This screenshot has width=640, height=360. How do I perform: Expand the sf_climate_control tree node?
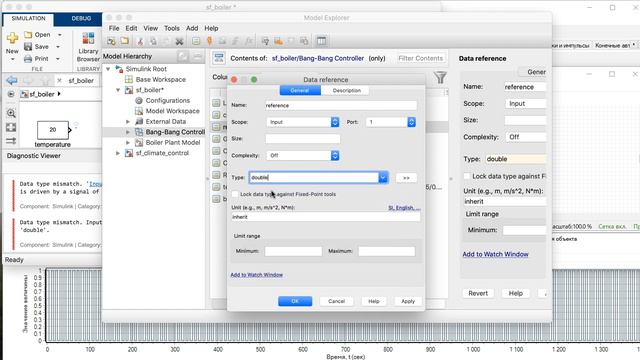(118, 153)
